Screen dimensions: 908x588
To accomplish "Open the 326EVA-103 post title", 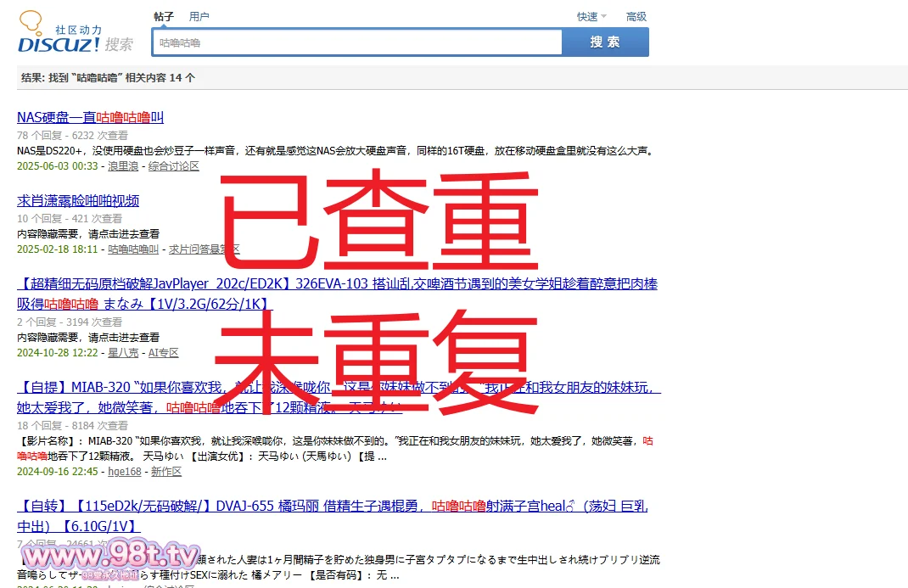I will [x=337, y=283].
